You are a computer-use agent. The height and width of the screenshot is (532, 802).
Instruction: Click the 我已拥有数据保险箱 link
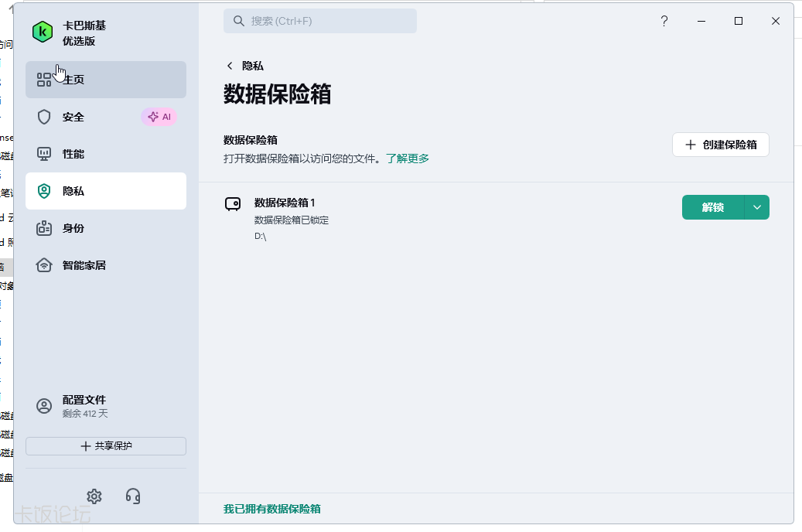point(272,509)
